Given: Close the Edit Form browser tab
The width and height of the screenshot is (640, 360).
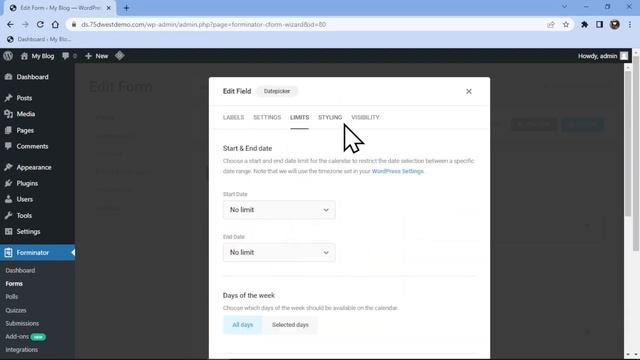Looking at the screenshot, I should point(109,8).
